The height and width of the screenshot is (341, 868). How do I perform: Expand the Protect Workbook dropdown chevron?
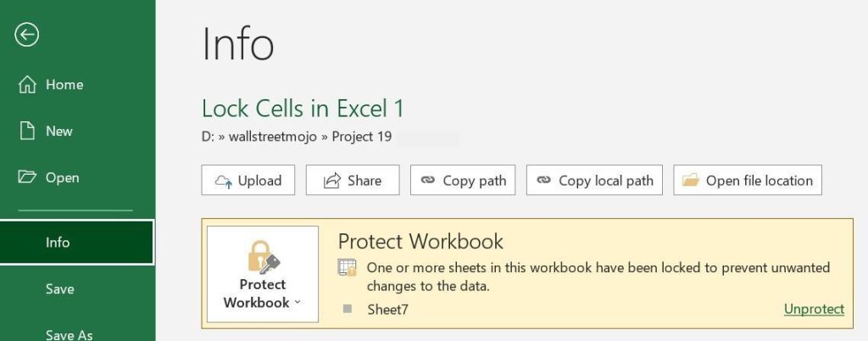click(298, 302)
